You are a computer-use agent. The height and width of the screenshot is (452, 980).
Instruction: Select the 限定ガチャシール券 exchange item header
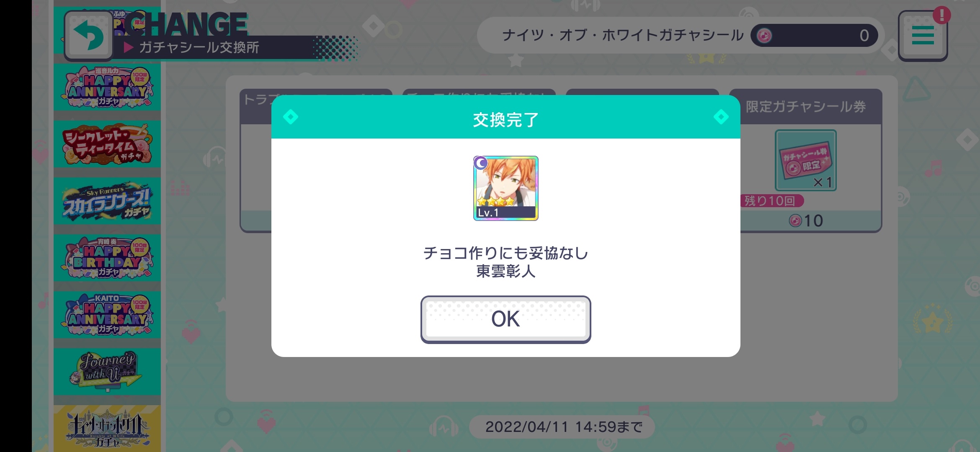[x=806, y=107]
